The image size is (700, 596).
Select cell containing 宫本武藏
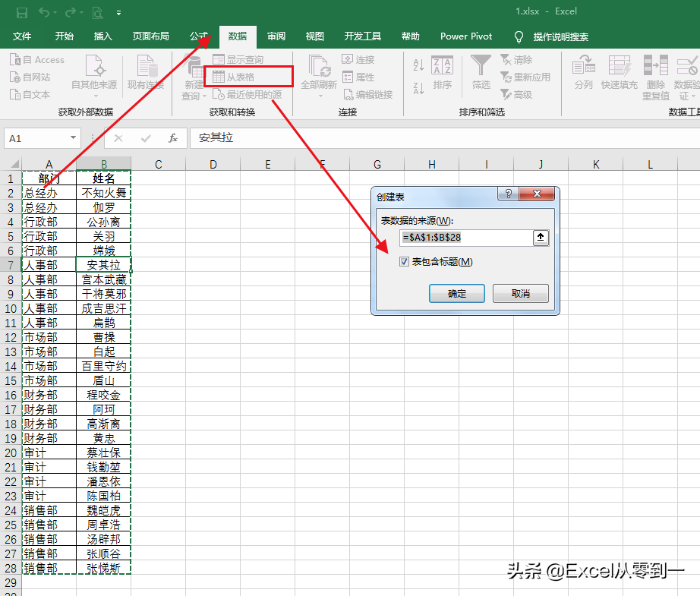(x=103, y=279)
